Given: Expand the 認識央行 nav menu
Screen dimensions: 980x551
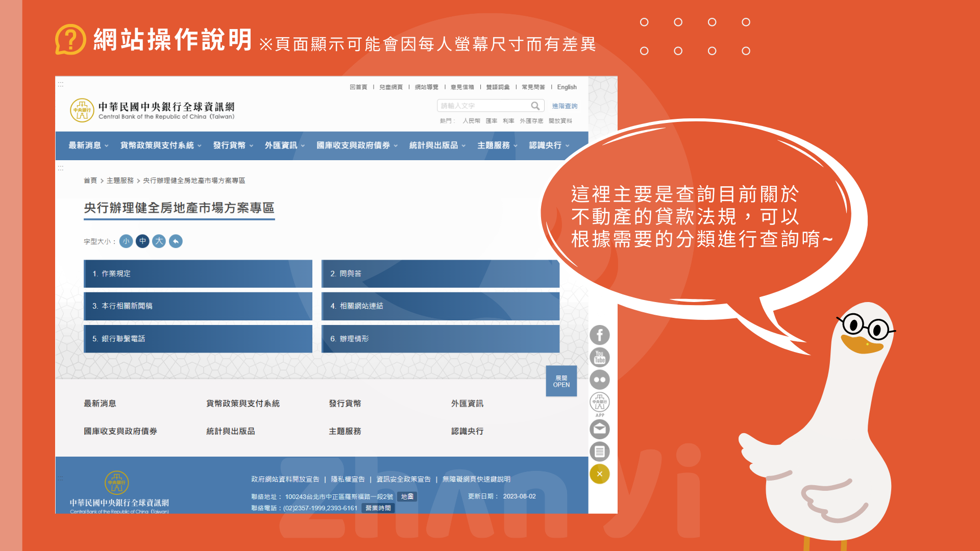Looking at the screenshot, I should click(x=549, y=145).
